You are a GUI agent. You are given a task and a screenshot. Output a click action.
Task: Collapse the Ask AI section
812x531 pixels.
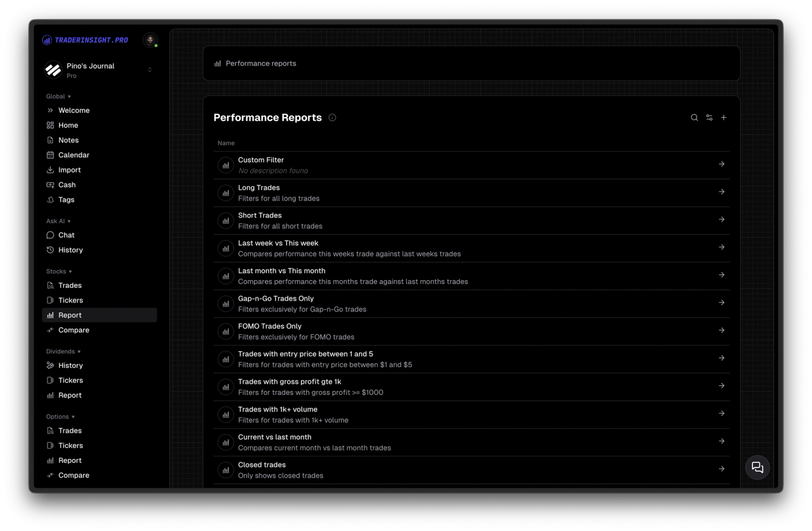(x=58, y=221)
